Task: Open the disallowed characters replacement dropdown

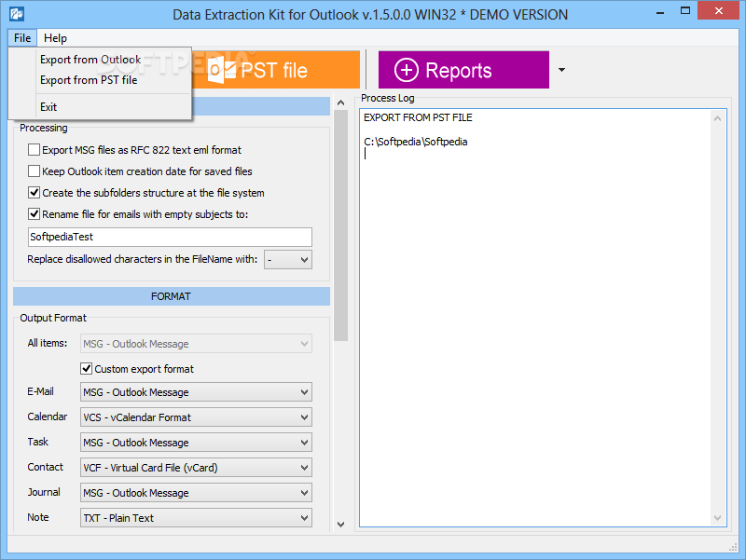Action: (288, 260)
